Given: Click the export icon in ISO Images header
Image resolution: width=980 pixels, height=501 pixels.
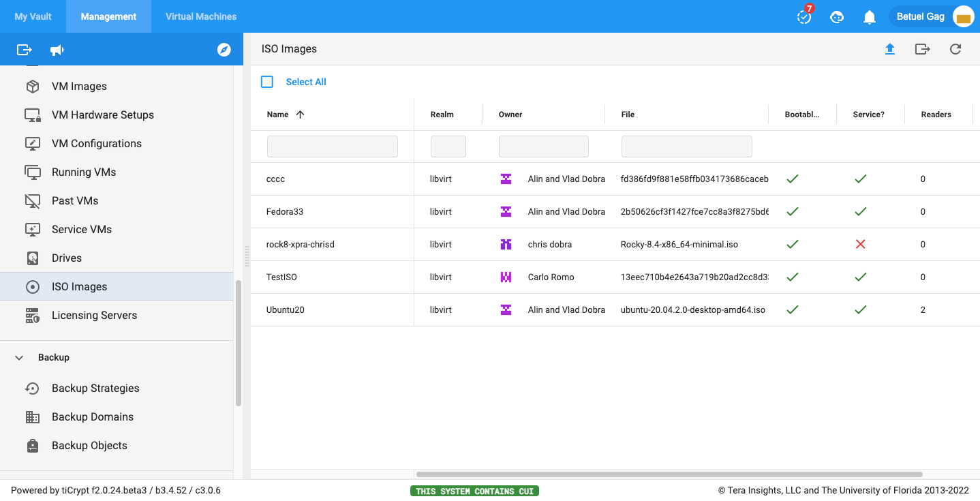Looking at the screenshot, I should [x=922, y=49].
